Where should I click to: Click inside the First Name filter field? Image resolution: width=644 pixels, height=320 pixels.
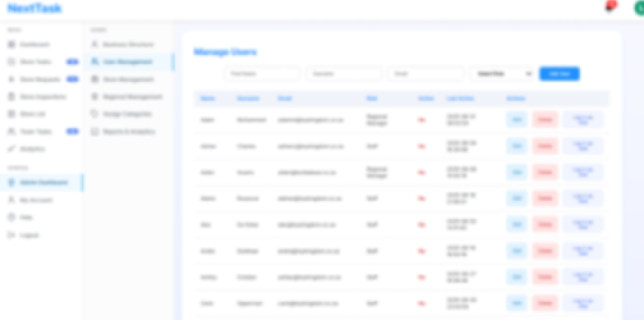pos(262,73)
